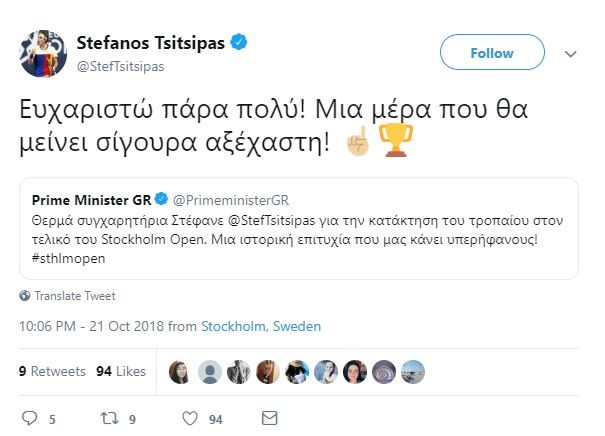Click the globe icon beside Translate Tweet
This screenshot has height=436, width=605.
click(x=25, y=296)
